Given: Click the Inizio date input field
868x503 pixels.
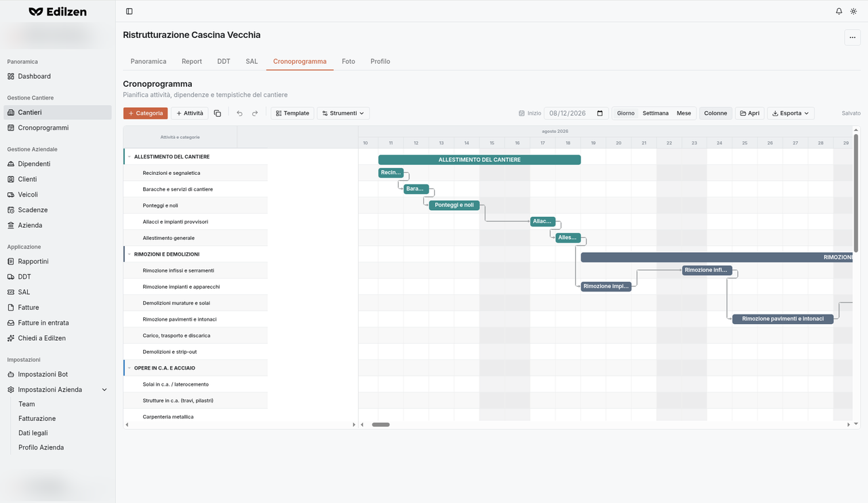Looking at the screenshot, I should [576, 113].
